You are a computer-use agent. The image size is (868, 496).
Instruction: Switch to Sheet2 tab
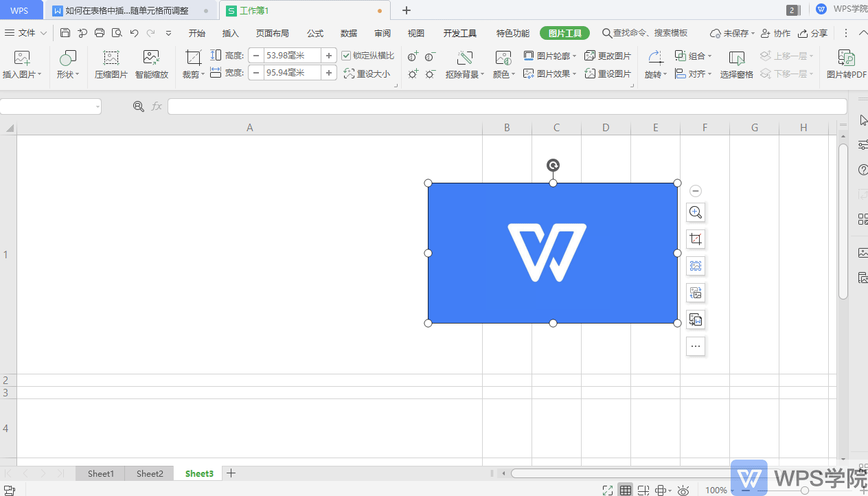tap(150, 473)
